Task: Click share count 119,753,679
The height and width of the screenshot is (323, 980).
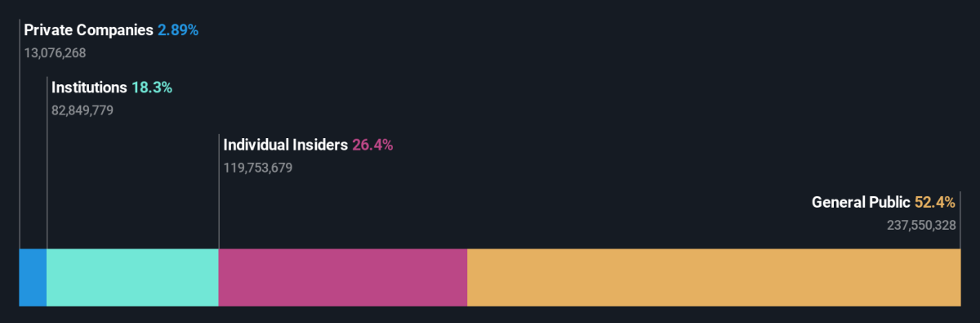Action: [x=258, y=168]
